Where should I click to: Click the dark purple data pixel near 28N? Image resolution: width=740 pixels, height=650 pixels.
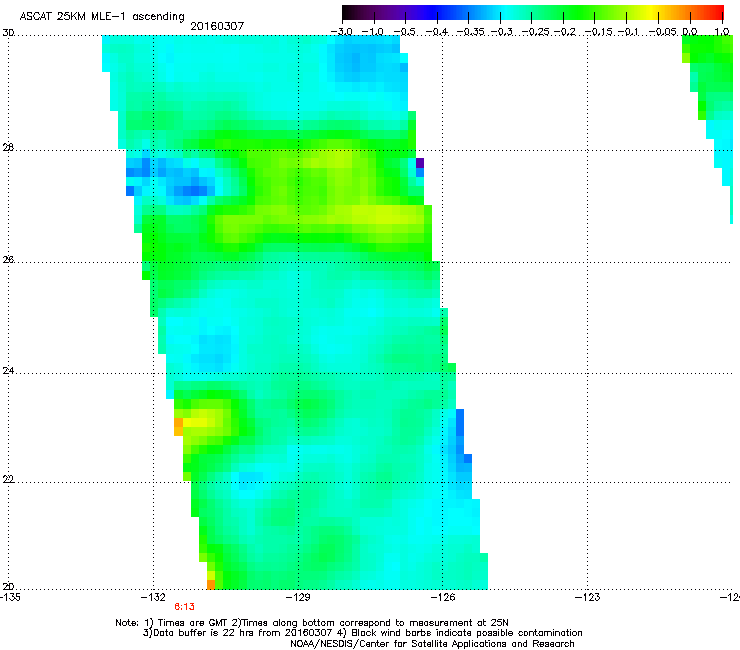[420, 163]
